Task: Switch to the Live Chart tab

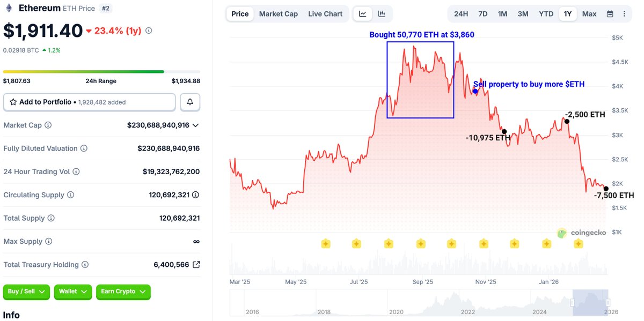Action: [x=325, y=14]
